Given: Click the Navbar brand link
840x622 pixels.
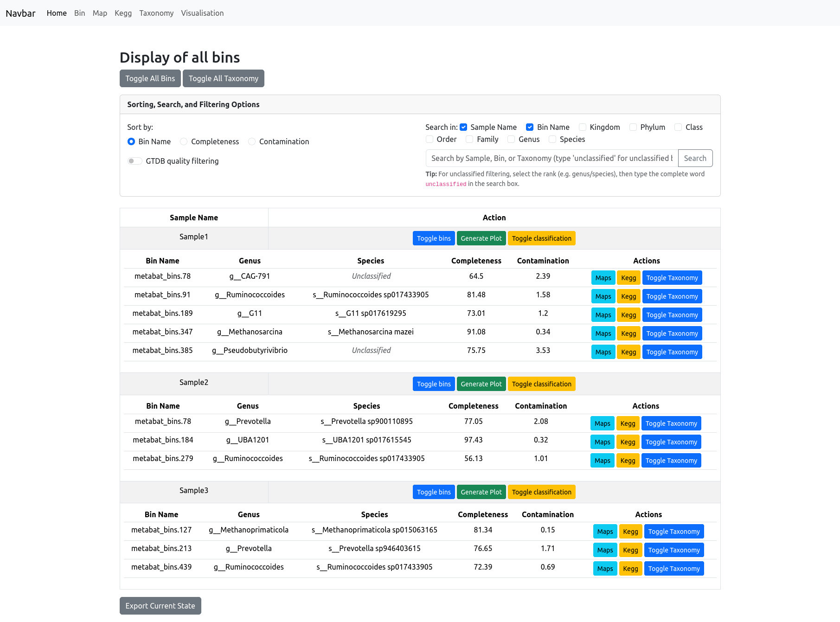Looking at the screenshot, I should click(x=20, y=13).
